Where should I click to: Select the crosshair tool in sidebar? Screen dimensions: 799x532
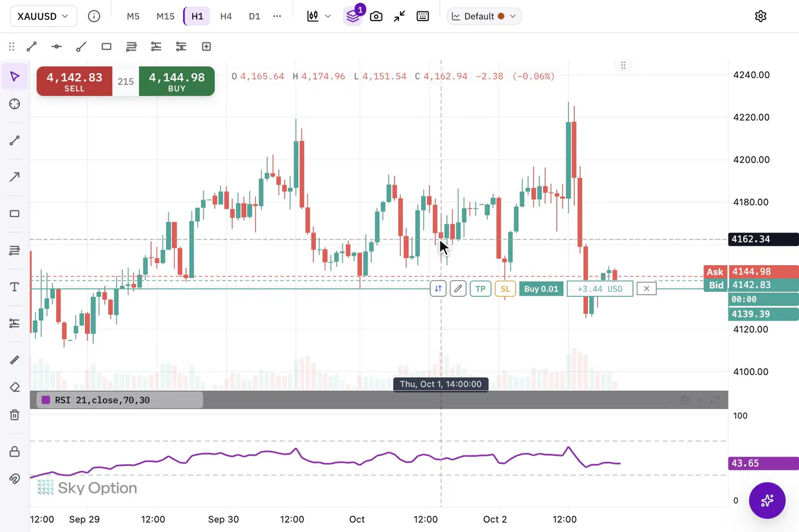tap(15, 104)
